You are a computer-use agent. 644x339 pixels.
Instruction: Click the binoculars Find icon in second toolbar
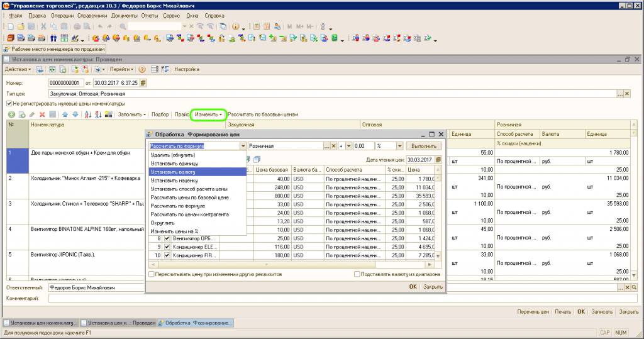(x=53, y=38)
